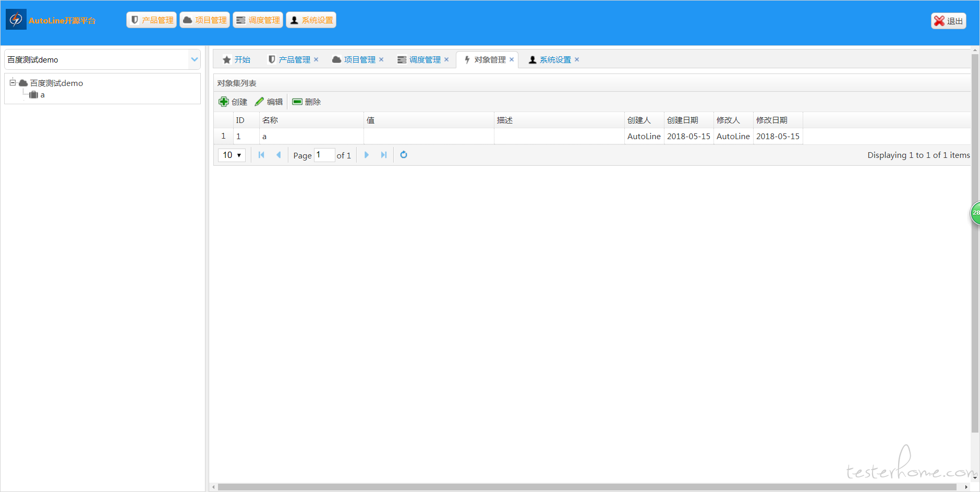Click the 修改日期 column header
980x492 pixels.
pos(778,120)
